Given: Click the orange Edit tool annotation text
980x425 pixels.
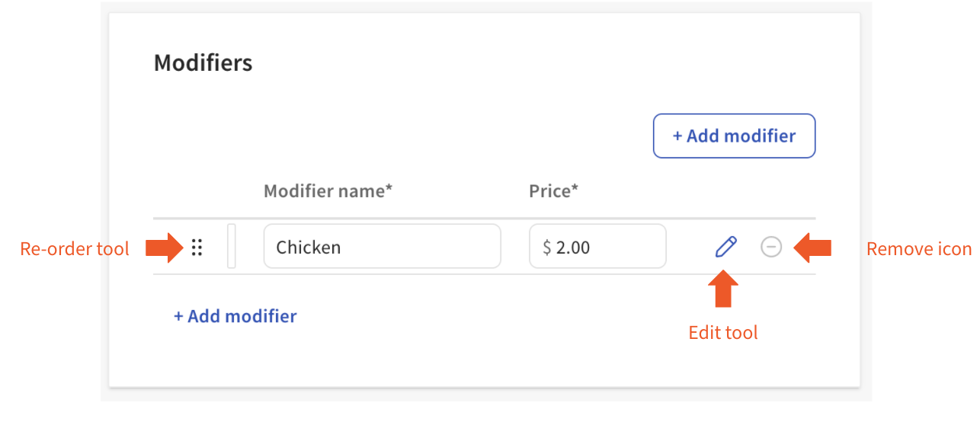Looking at the screenshot, I should click(x=723, y=333).
